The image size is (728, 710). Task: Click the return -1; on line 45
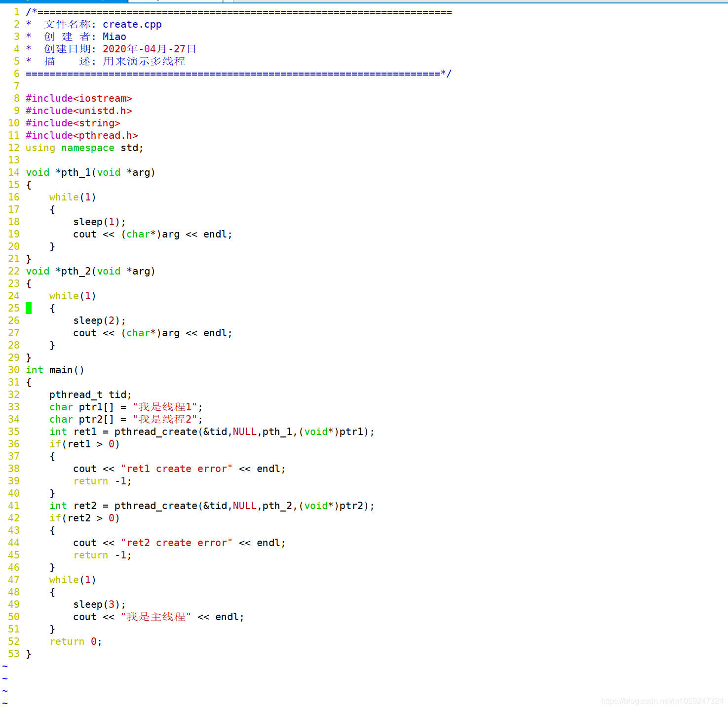click(103, 555)
